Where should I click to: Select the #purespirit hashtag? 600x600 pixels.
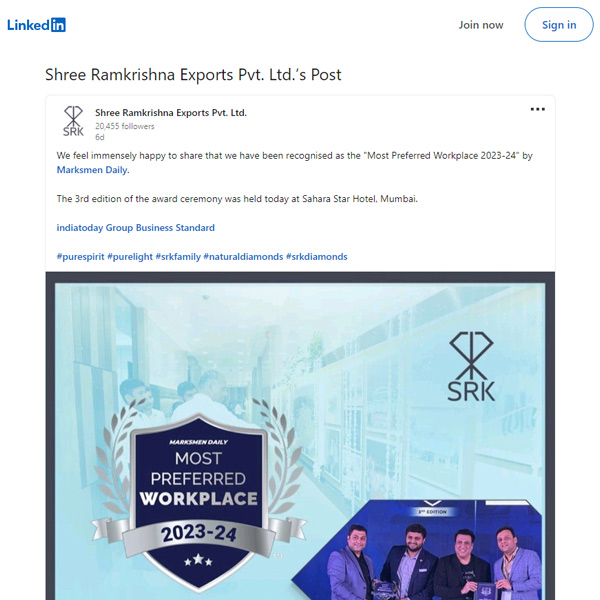80,257
